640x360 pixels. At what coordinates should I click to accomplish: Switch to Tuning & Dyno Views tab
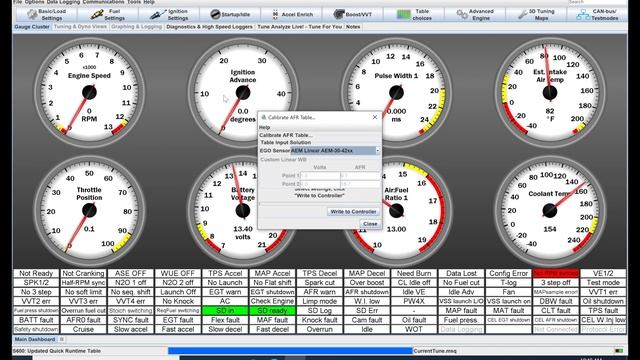click(x=80, y=27)
